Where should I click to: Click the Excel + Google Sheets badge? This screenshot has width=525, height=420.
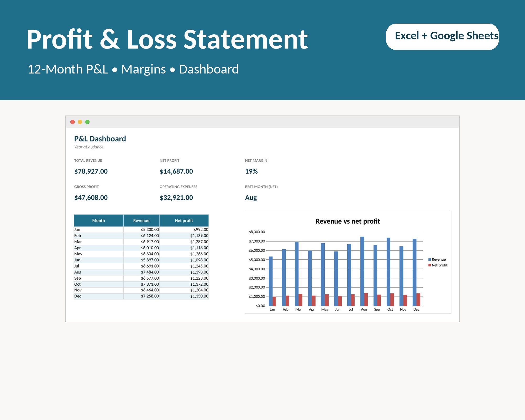[442, 37]
